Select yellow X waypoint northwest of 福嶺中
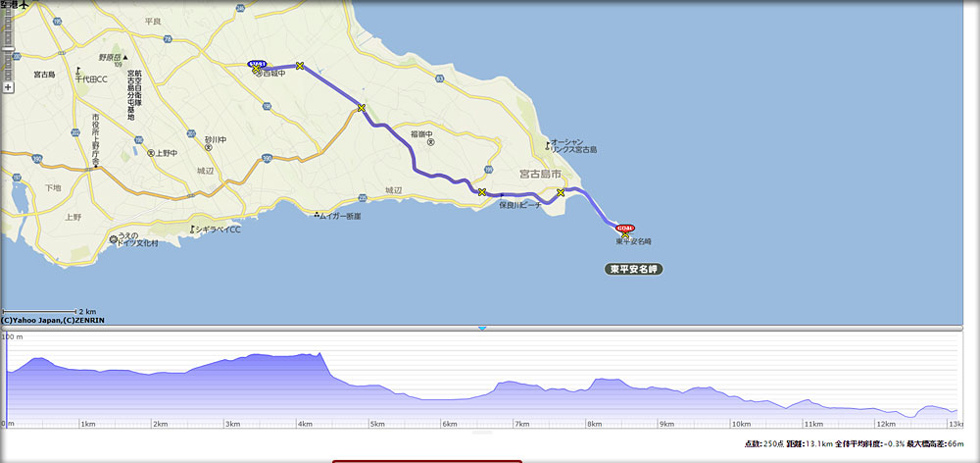 click(362, 108)
